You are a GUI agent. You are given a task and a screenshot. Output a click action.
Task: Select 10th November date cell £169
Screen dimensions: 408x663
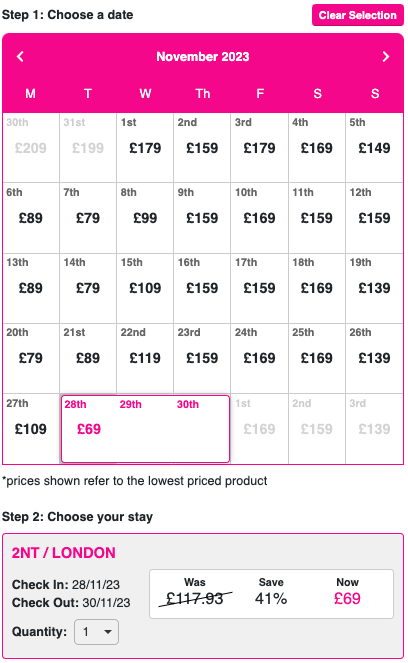click(260, 218)
